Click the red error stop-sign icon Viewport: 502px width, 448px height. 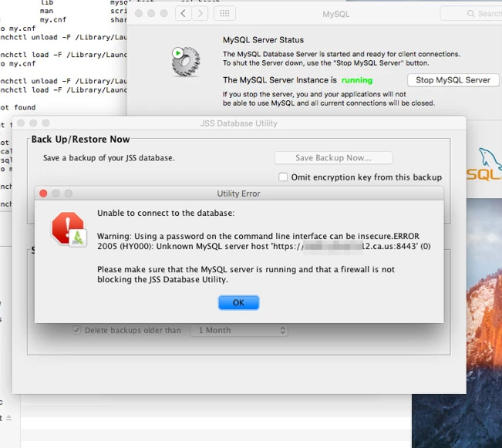coord(69,229)
